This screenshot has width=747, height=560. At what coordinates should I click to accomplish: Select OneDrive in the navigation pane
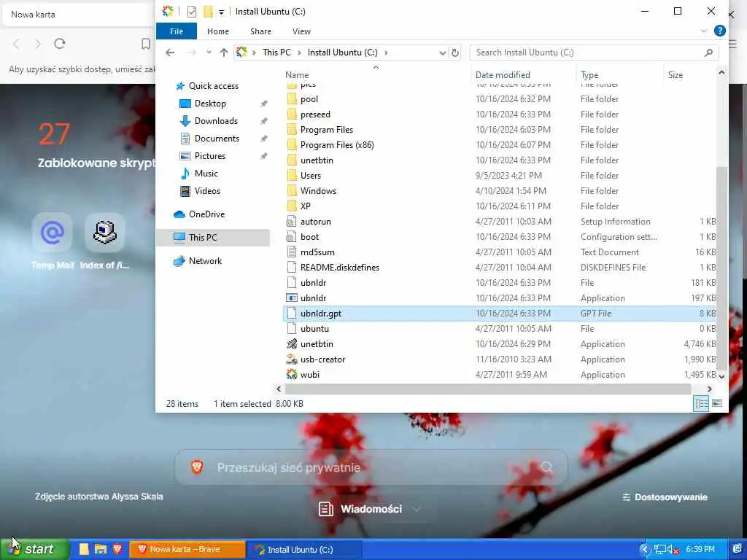206,214
